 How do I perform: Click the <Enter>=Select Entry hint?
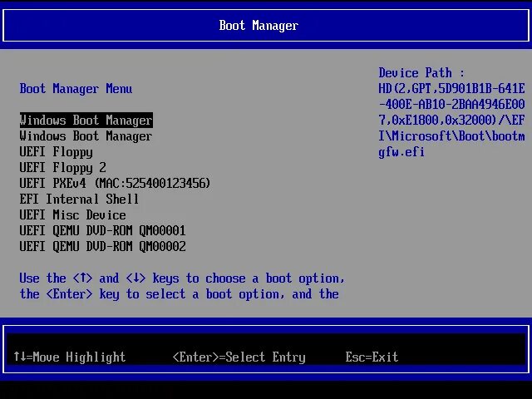click(239, 357)
